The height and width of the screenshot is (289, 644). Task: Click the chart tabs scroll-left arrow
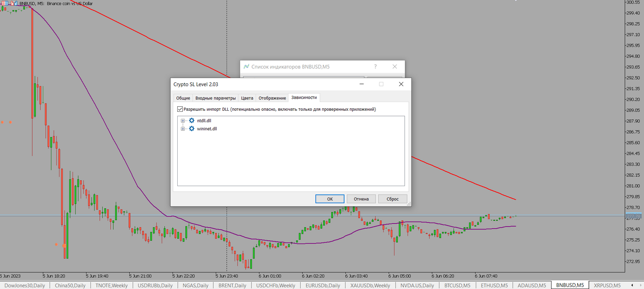pyautogui.click(x=633, y=286)
